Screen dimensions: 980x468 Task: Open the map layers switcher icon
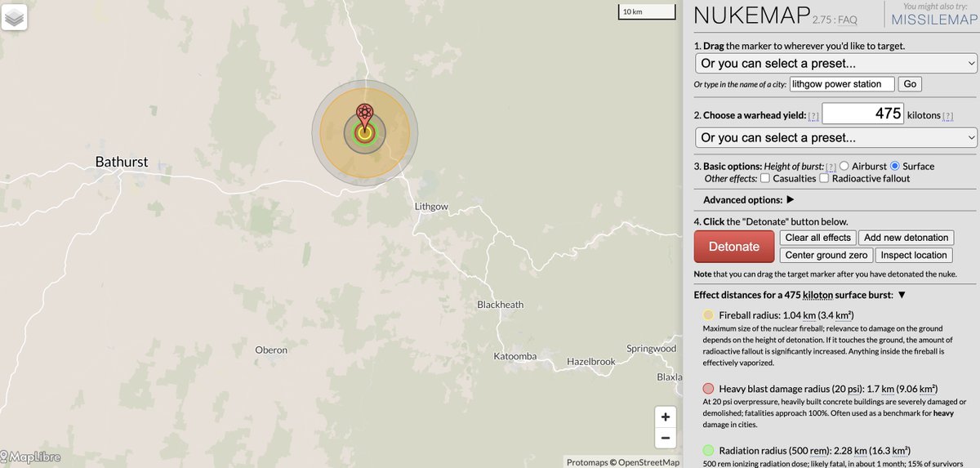point(15,17)
